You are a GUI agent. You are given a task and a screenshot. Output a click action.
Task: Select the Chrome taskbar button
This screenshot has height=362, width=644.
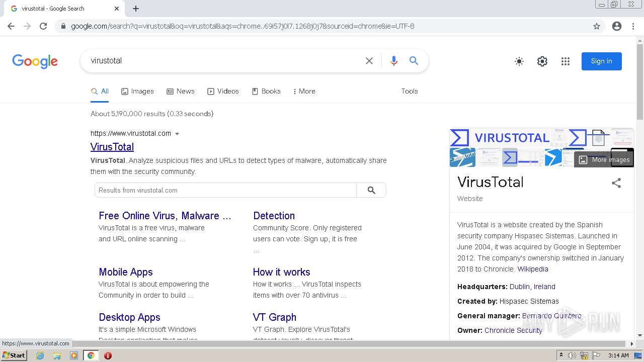coord(91,355)
